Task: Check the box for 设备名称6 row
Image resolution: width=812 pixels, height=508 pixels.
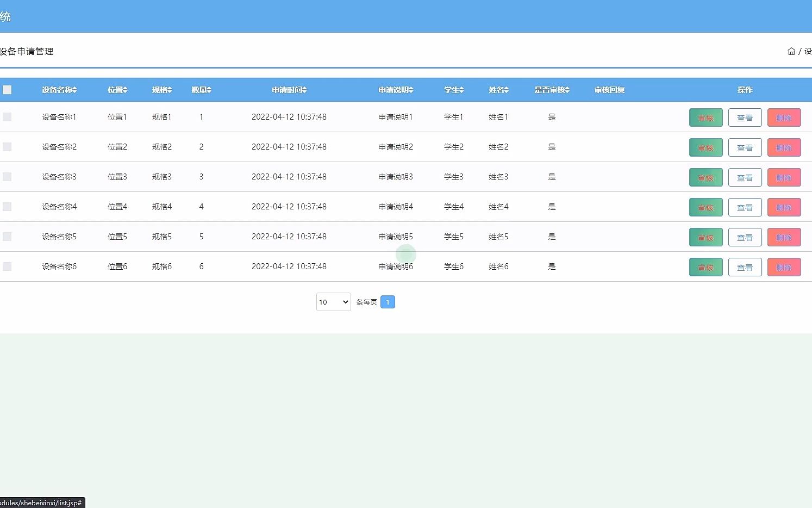Action: [x=7, y=267]
